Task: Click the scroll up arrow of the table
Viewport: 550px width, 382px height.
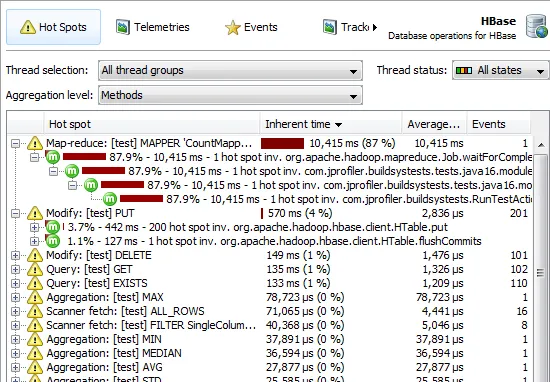Action: pos(541,145)
